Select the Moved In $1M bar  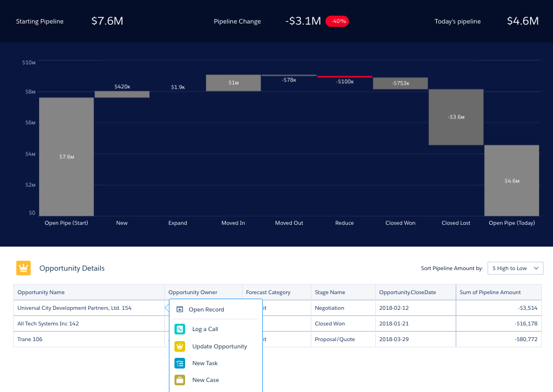pos(233,83)
